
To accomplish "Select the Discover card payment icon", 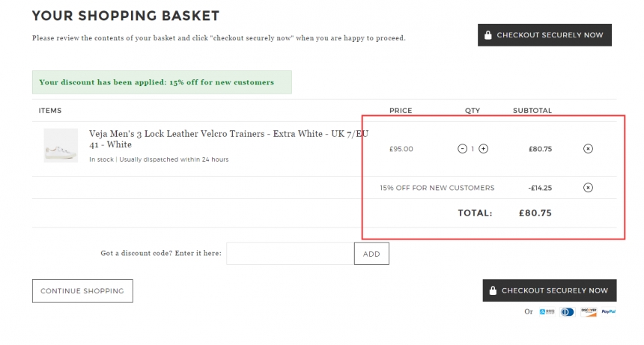I will [x=589, y=312].
